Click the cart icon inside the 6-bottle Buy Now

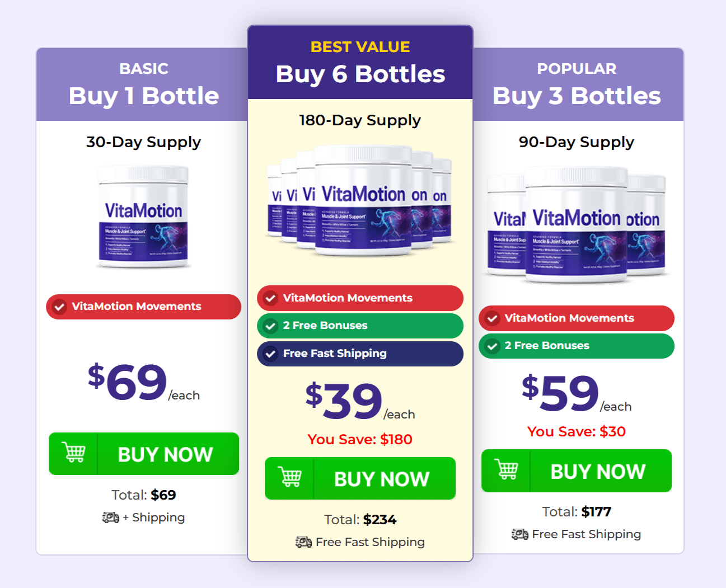pos(289,478)
